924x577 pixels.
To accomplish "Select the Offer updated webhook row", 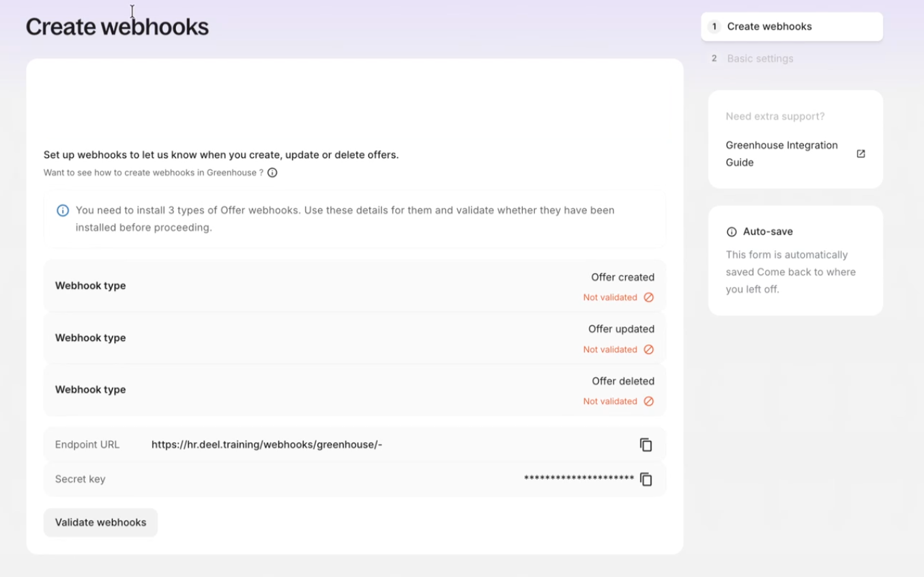I will [x=354, y=338].
